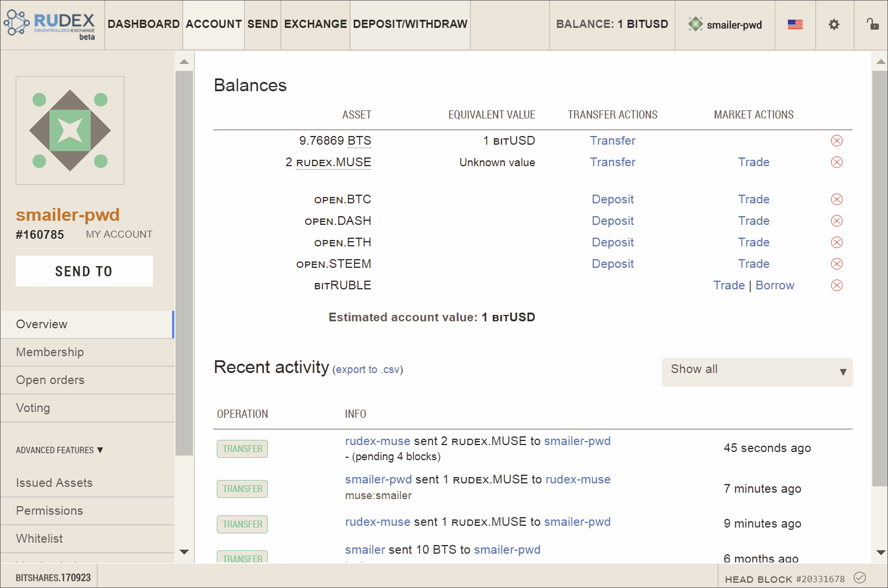Click the sidebar scrollbar down arrow
Viewport: 888px width, 588px height.
(x=184, y=552)
